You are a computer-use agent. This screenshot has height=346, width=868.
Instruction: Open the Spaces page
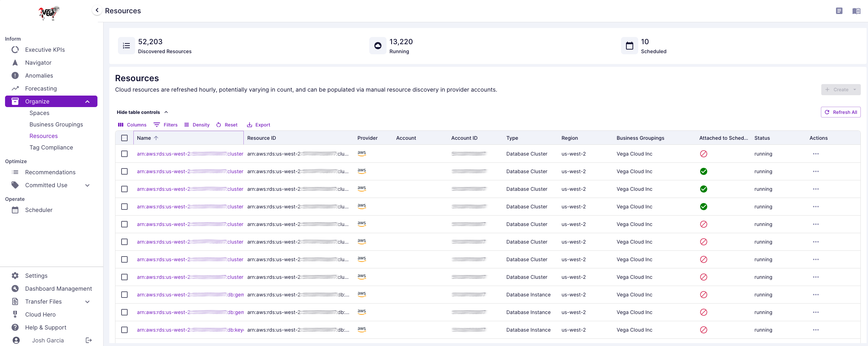click(x=40, y=113)
